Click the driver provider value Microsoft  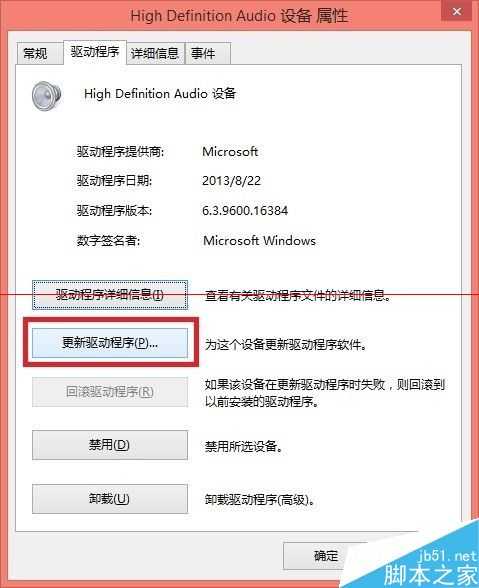pyautogui.click(x=230, y=152)
